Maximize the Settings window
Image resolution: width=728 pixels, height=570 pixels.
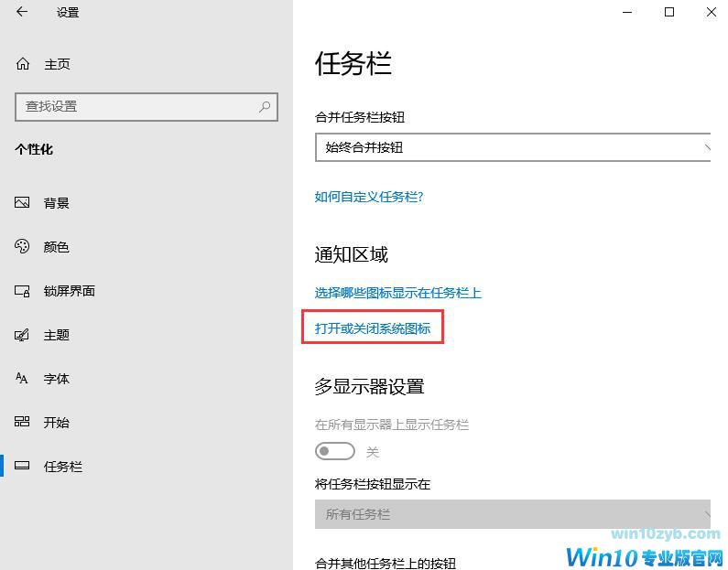pos(669,12)
